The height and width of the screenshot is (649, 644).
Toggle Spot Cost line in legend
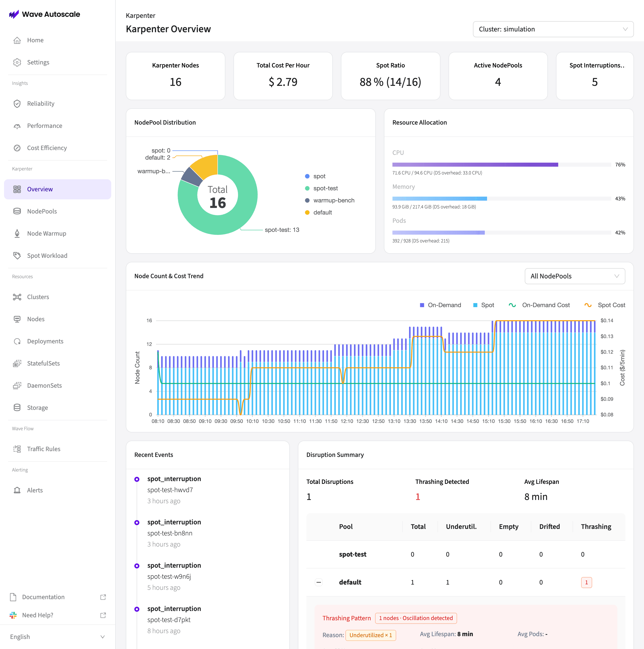click(605, 306)
